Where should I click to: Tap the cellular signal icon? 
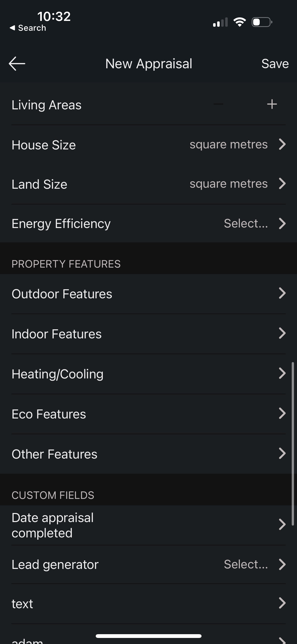(220, 22)
